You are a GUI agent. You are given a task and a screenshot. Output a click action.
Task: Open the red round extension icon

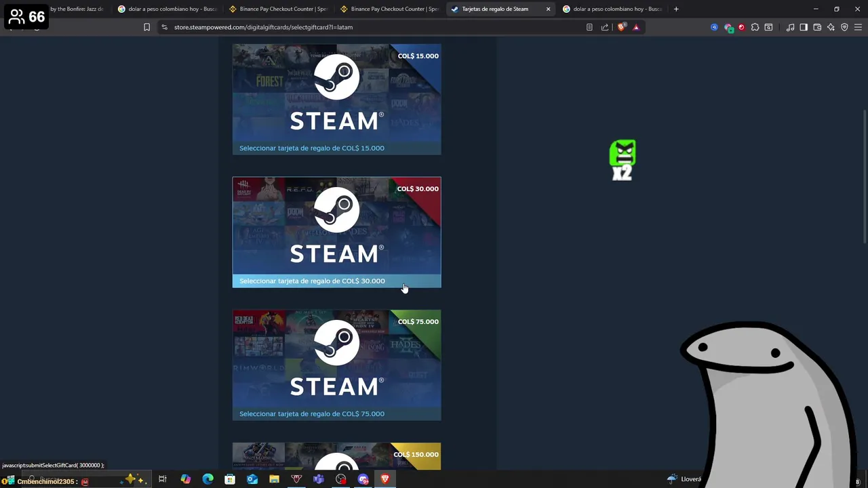pyautogui.click(x=741, y=27)
